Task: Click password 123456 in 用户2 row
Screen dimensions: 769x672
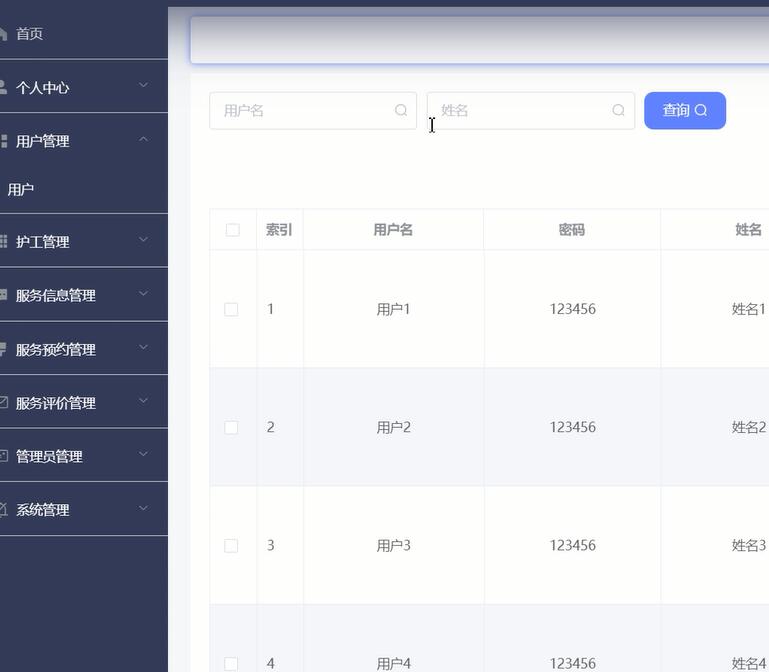Action: (572, 427)
